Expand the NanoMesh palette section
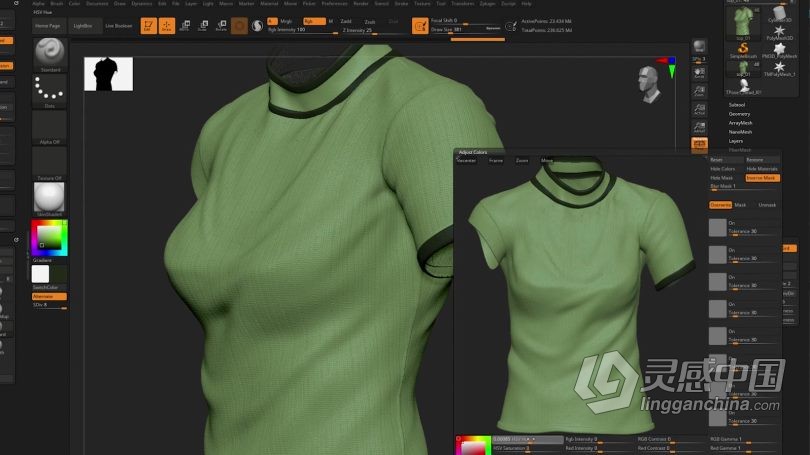 (x=740, y=132)
